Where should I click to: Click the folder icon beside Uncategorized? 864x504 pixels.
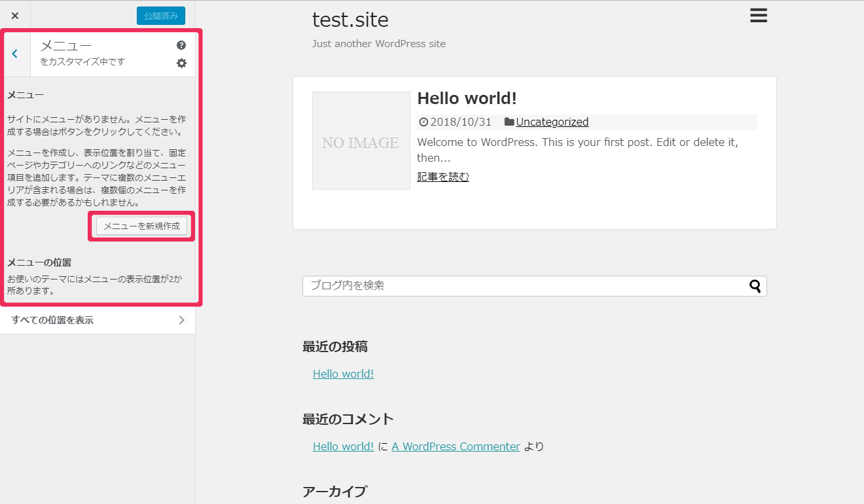click(x=509, y=122)
